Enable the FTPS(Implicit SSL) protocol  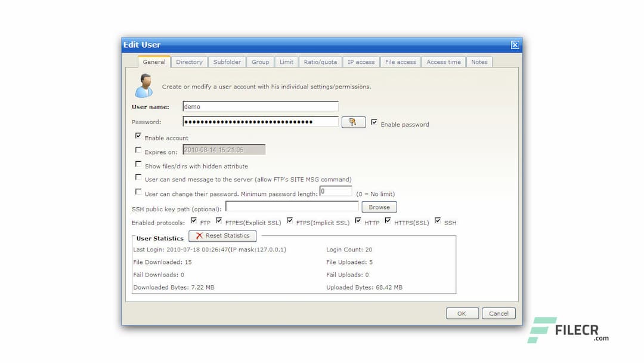coord(290,220)
